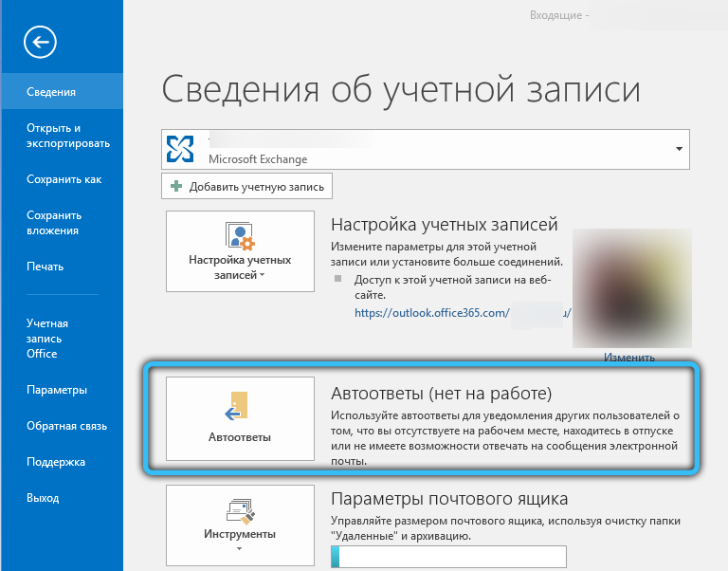Viewport: 728px width, 571px height.
Task: Expand the account selection dropdown arrow
Action: [x=679, y=150]
